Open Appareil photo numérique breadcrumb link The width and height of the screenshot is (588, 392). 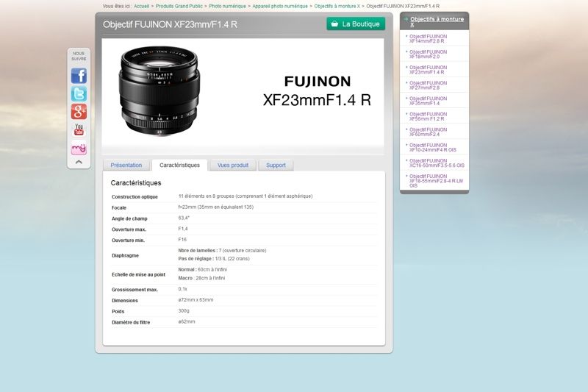click(x=280, y=6)
